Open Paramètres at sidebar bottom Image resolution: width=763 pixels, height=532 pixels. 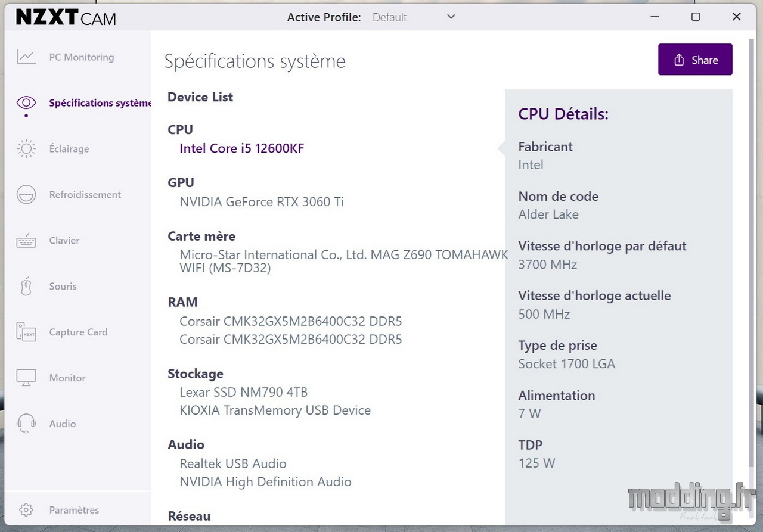pos(74,510)
